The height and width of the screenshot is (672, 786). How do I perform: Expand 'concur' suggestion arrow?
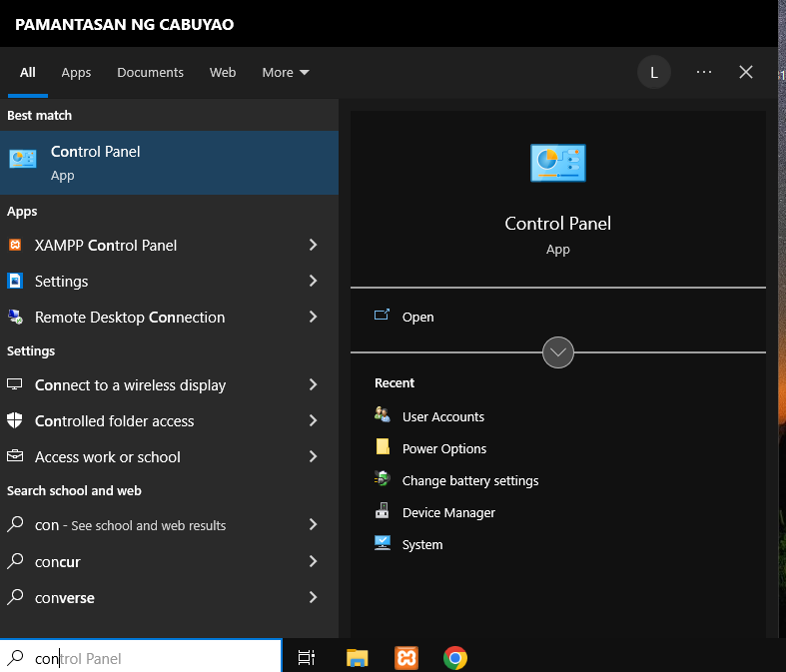pos(314,561)
